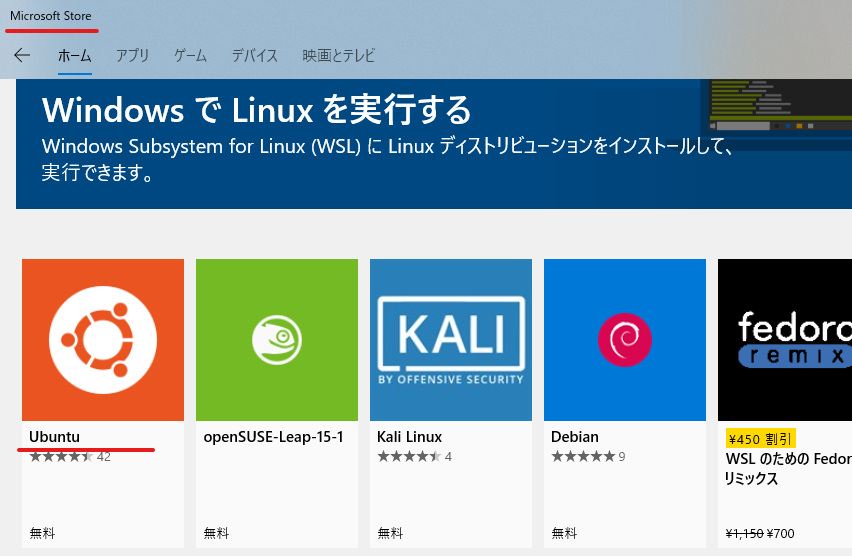
Task: Switch to the ゲーム tab
Action: pos(190,55)
